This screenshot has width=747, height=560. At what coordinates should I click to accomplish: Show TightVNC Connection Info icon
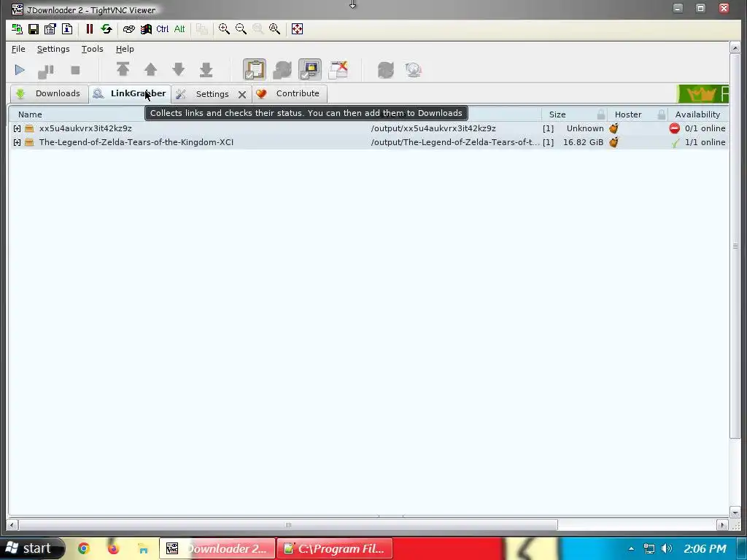pos(67,29)
